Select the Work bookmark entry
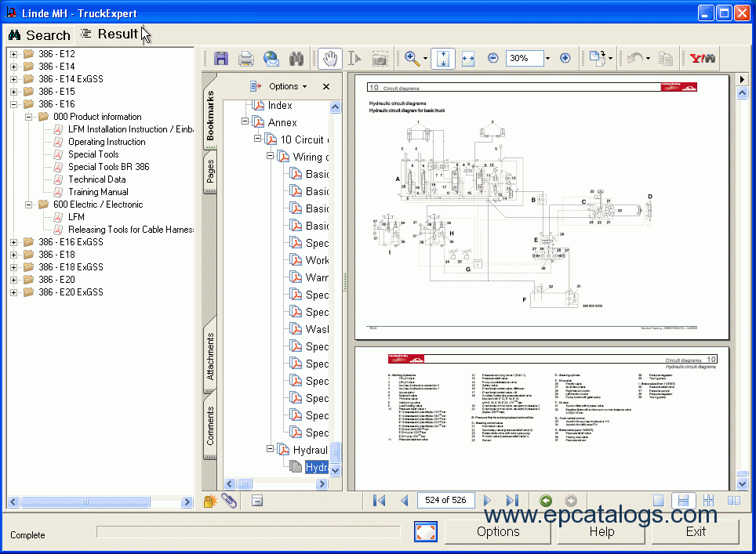The height and width of the screenshot is (554, 756). click(x=317, y=261)
